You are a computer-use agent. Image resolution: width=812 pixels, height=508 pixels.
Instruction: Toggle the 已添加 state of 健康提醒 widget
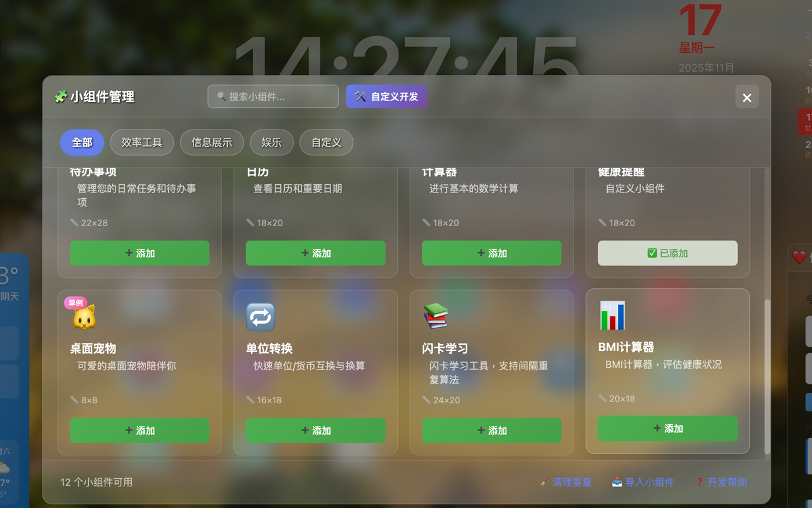(x=667, y=253)
